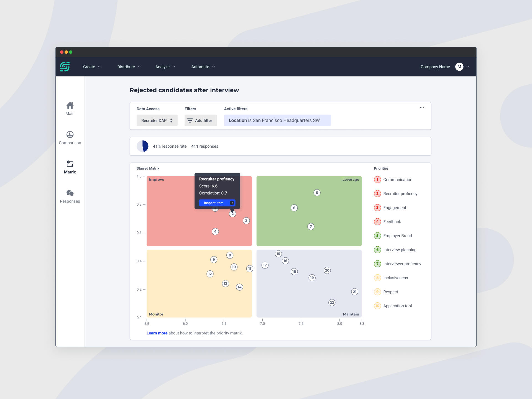Go to the Comparison sidebar icon
Screen dimensions: 532x399
[x=70, y=135]
